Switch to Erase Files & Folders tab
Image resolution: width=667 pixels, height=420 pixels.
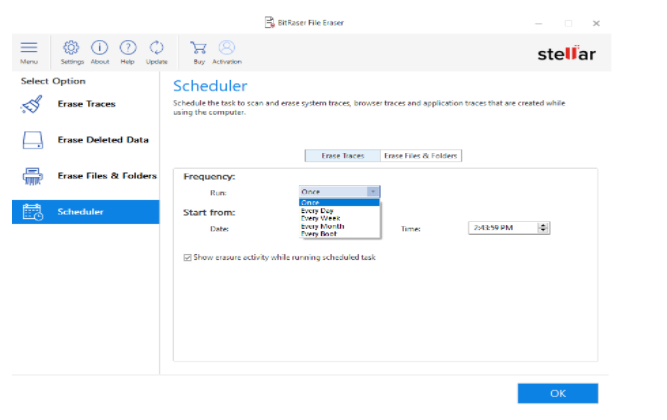(x=421, y=156)
